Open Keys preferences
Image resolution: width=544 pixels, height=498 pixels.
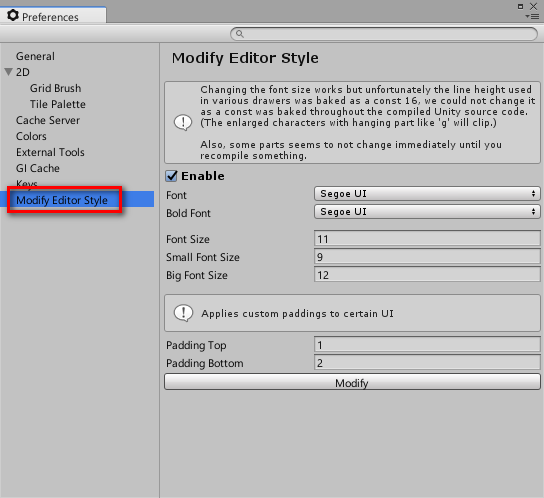point(26,183)
